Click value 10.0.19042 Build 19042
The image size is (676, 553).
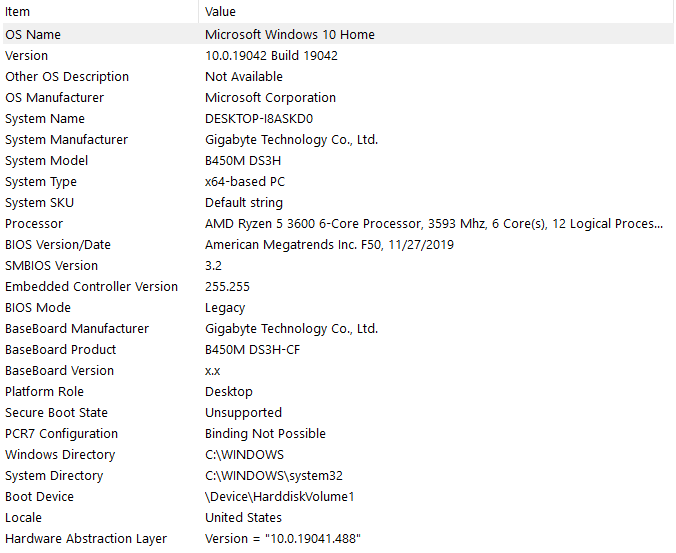click(271, 56)
